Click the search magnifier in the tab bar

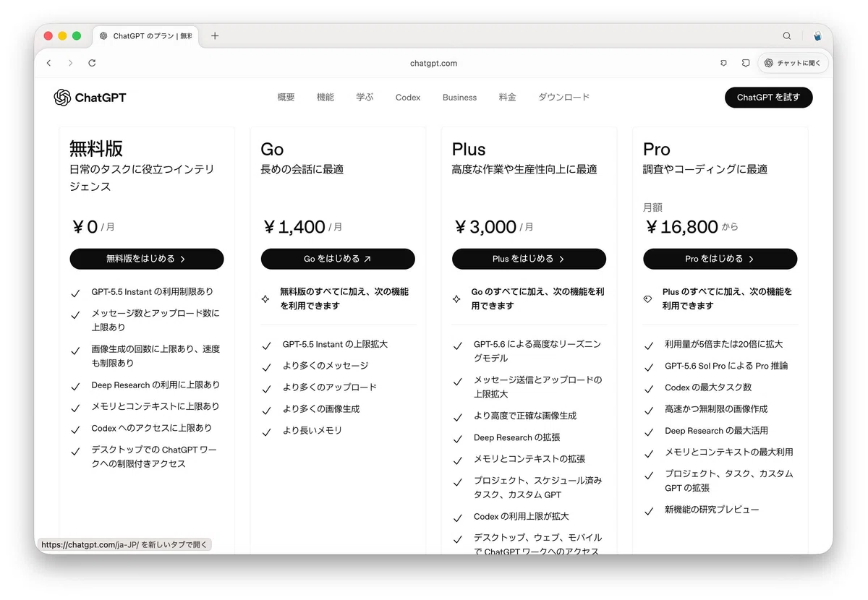(787, 36)
